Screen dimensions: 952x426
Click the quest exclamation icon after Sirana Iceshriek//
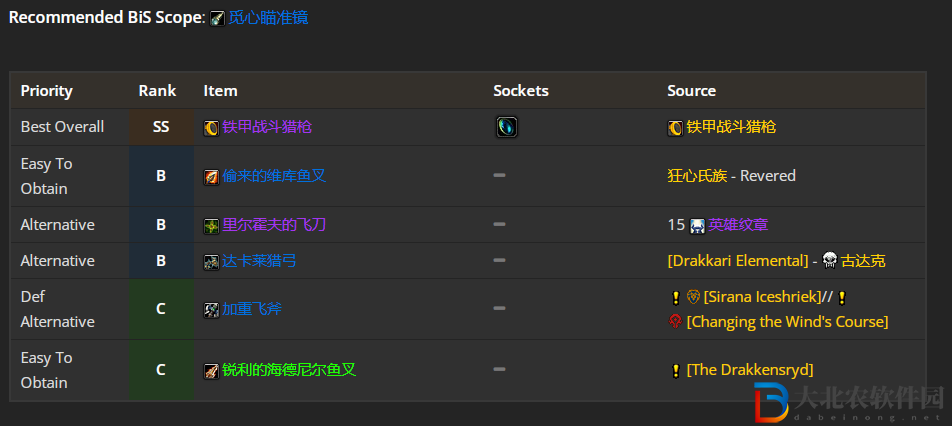pos(842,298)
